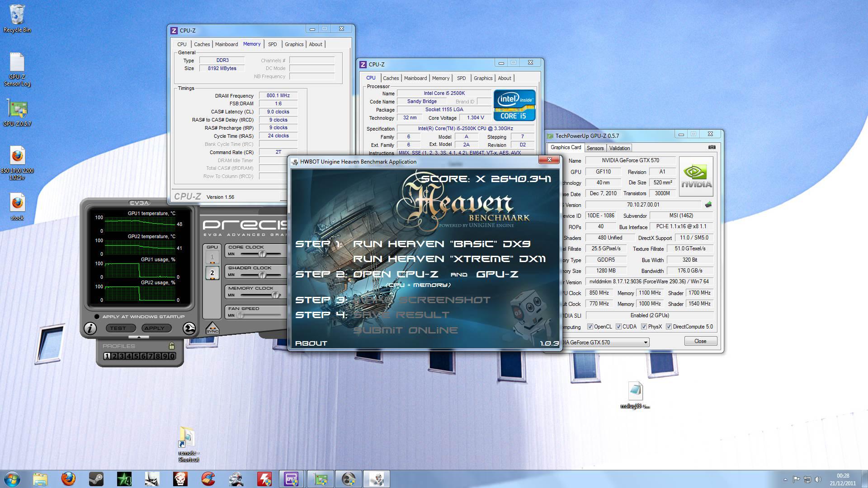Open Caches tab in the processor CPU-Z window
Viewport: 868px width, 488px height.
tap(391, 78)
